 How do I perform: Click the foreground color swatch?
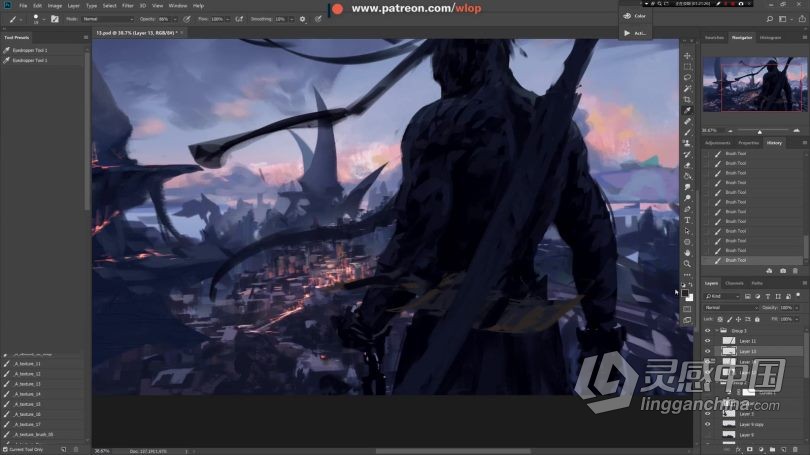click(684, 293)
